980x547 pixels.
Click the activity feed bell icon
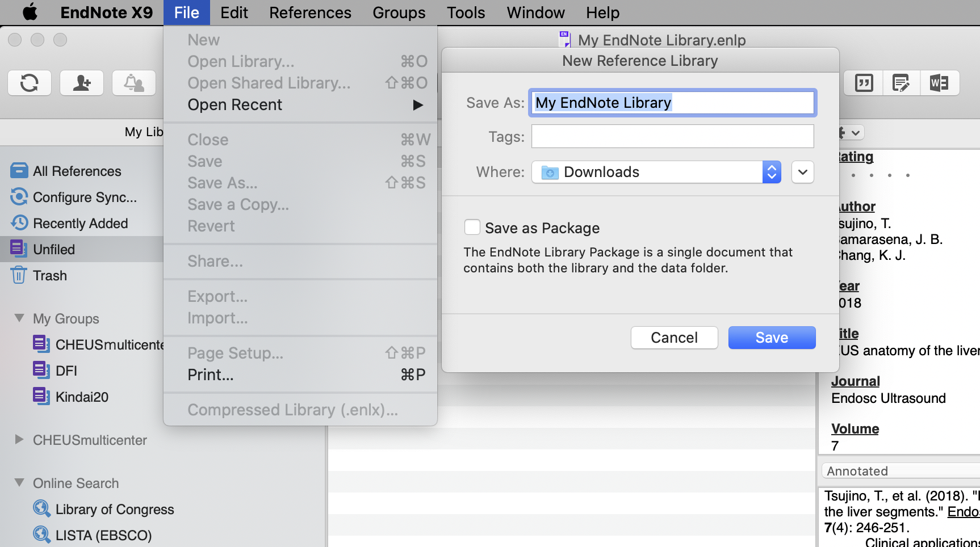134,83
